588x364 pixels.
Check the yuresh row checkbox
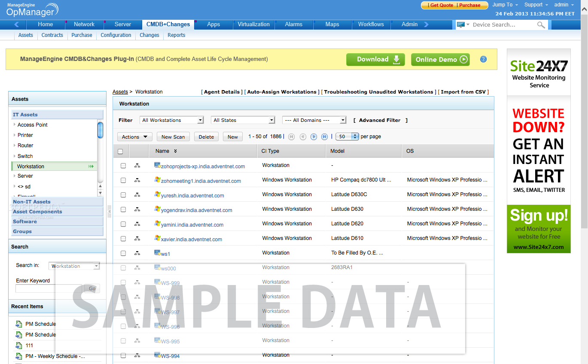[123, 195]
